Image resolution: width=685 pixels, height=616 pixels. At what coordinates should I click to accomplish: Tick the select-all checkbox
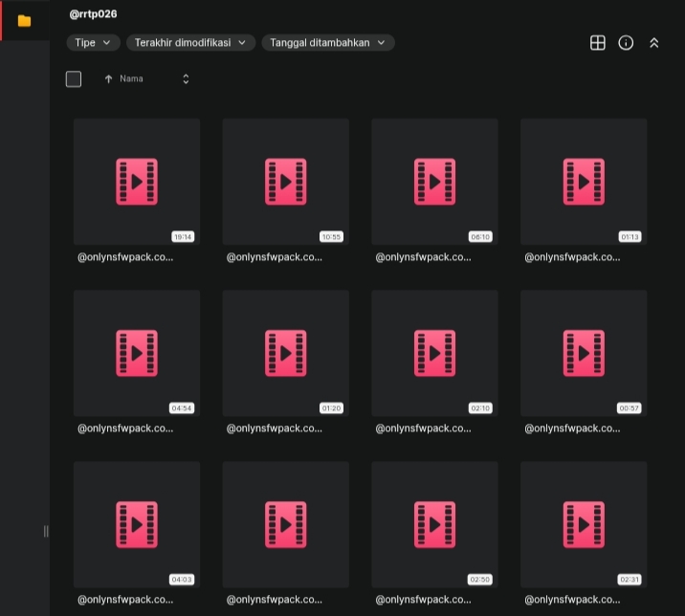click(x=74, y=79)
